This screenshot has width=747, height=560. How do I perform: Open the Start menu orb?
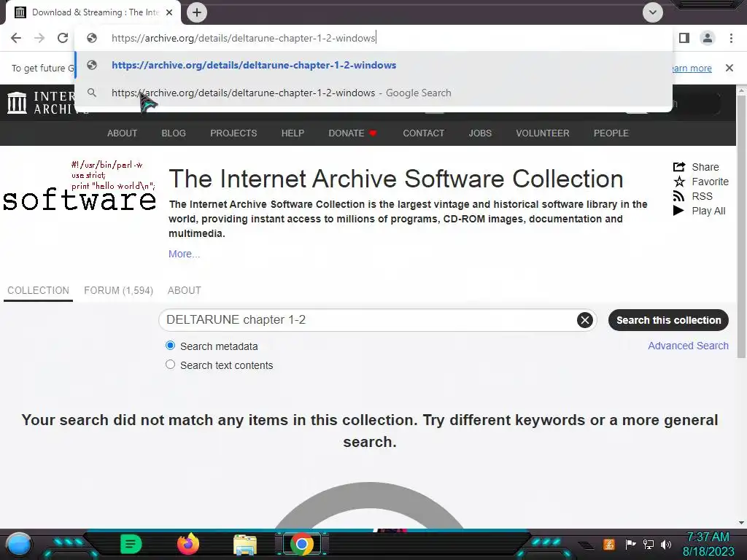coord(19,544)
